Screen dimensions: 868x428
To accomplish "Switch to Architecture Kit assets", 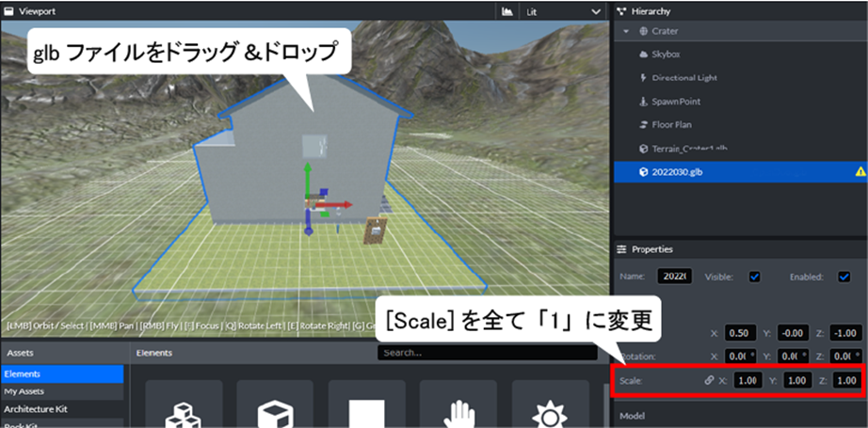I will pyautogui.click(x=37, y=409).
